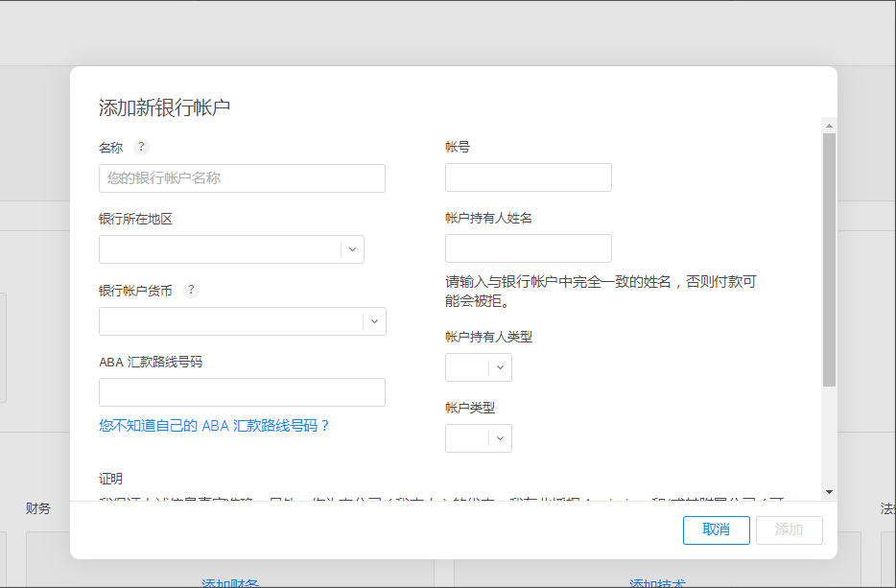896x588 pixels.
Task: Click the help icon next to 银行帐户货币
Action: coord(191,290)
